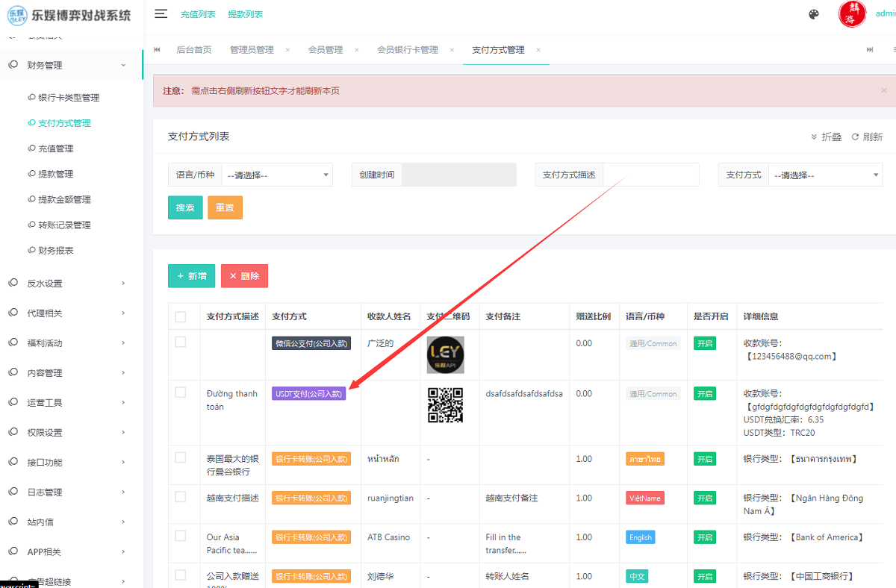Check the USDT支付 row checkbox
Screen dimensions: 896x588
180,393
